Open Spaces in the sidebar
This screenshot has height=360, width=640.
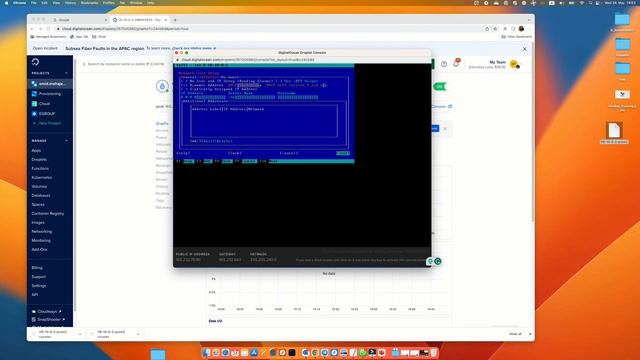pos(38,204)
